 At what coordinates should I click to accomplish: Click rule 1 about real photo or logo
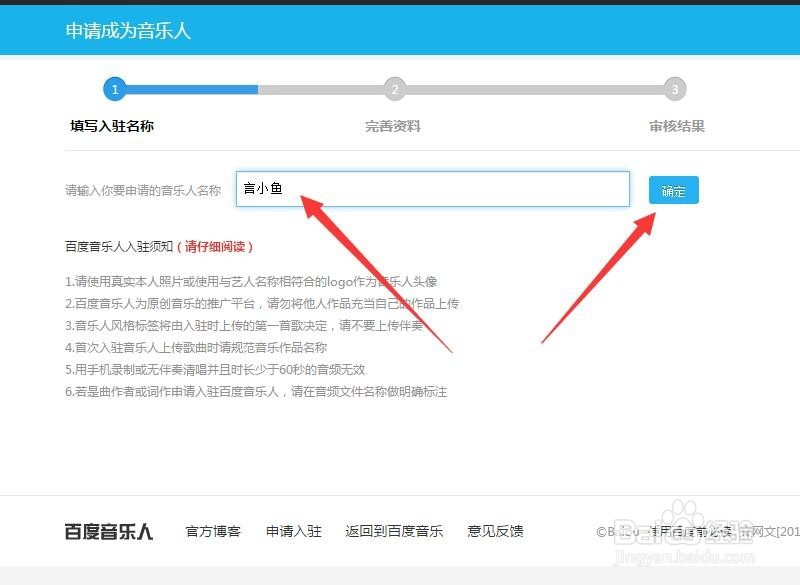click(251, 282)
